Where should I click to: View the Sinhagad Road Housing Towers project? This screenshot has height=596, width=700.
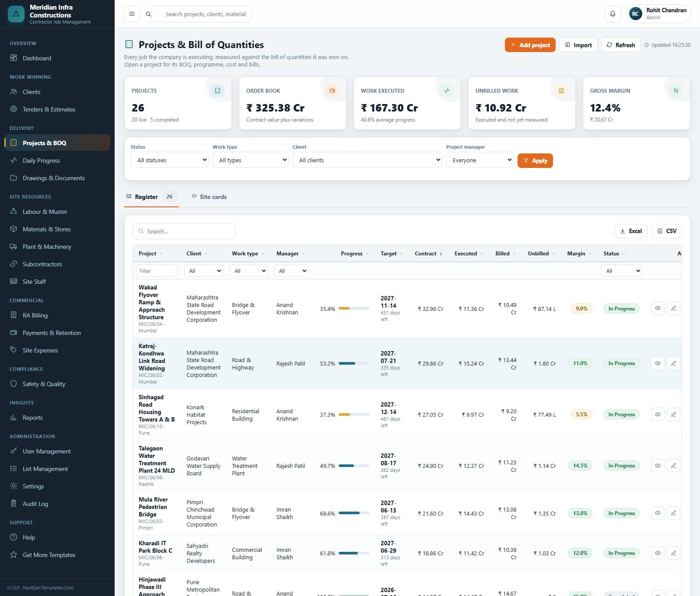[658, 414]
